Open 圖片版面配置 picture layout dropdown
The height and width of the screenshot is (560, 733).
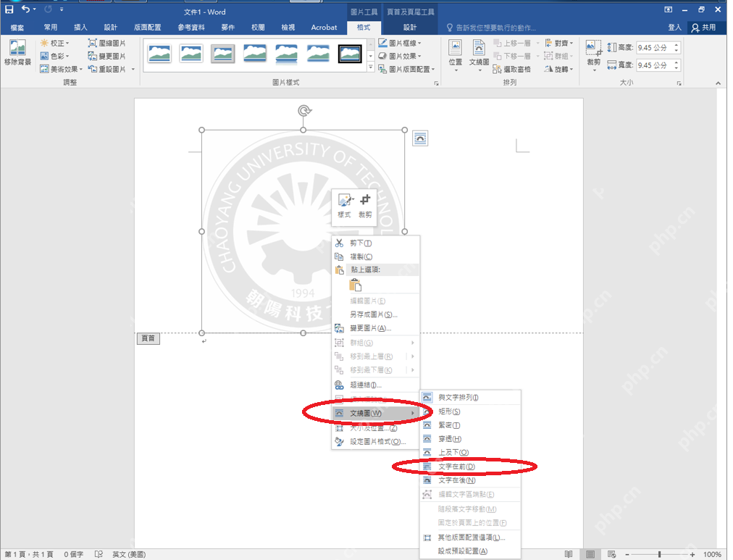(407, 69)
